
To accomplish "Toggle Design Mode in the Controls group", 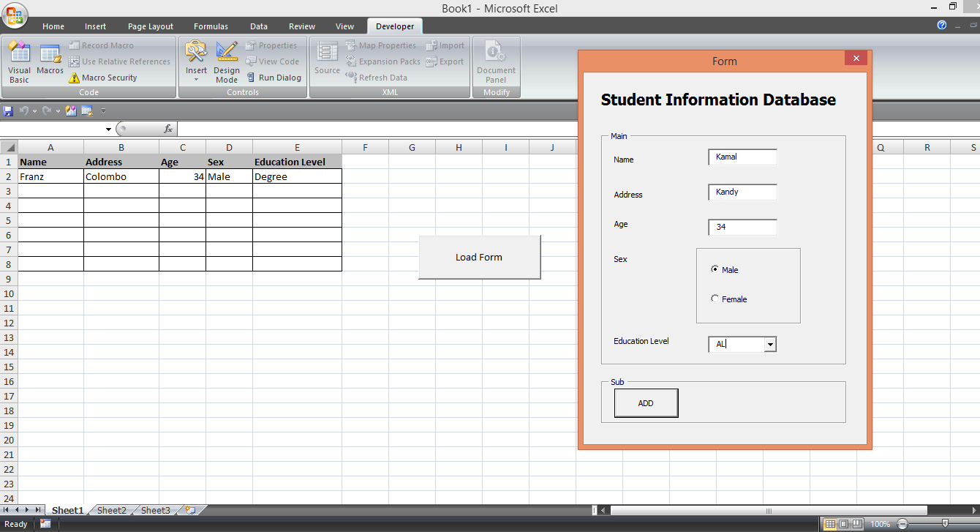I will 227,62.
